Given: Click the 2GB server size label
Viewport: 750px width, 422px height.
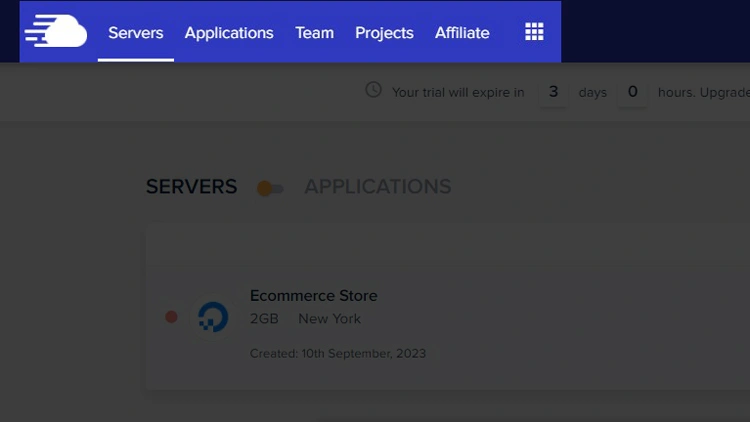Looking at the screenshot, I should coord(264,319).
